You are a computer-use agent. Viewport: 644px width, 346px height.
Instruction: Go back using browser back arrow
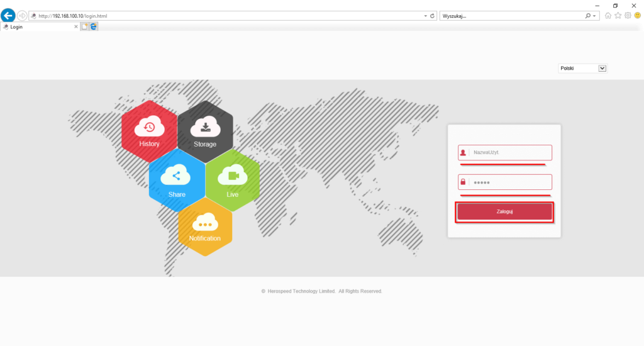8,16
